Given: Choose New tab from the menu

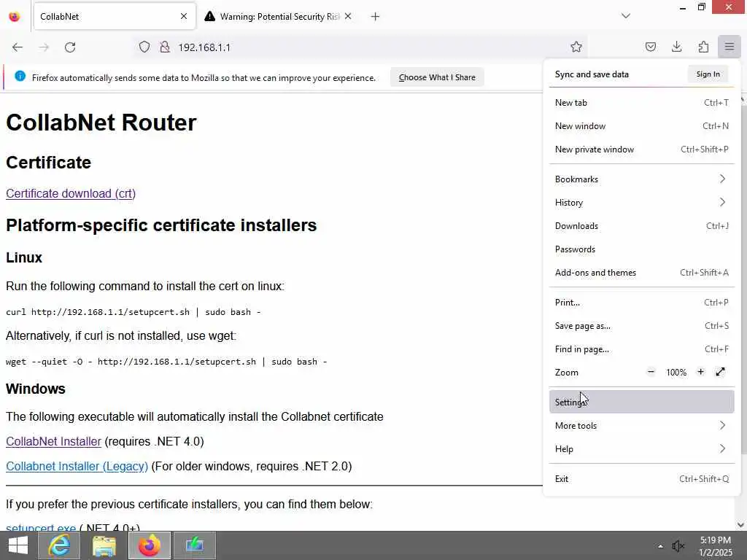Looking at the screenshot, I should click(x=642, y=102).
